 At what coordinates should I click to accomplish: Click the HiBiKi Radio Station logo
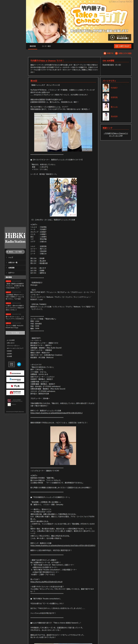tap(15, 238)
